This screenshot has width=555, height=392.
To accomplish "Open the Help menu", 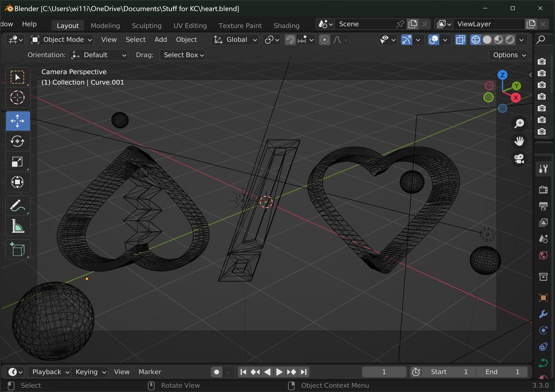I will 29,24.
